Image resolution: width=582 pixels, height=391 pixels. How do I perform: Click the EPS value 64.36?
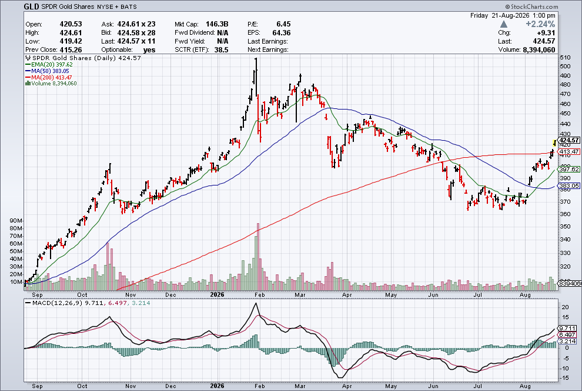(281, 33)
